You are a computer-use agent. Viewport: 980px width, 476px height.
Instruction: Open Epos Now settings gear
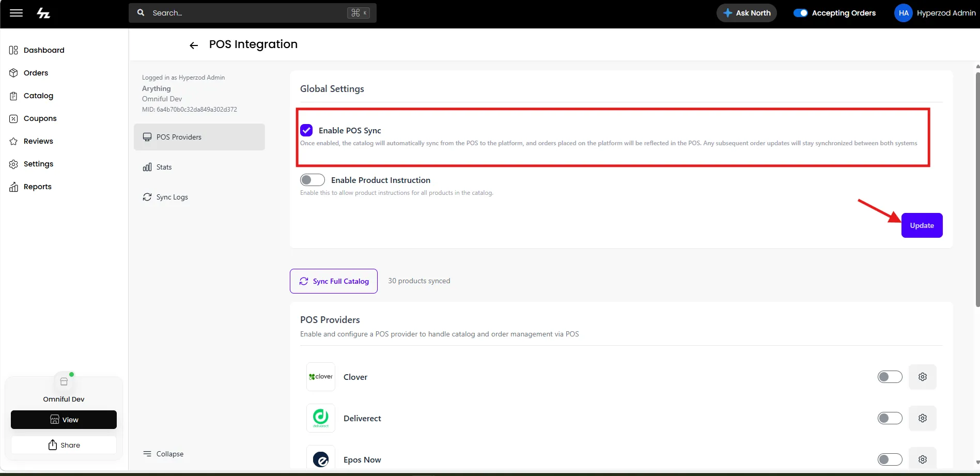point(923,459)
